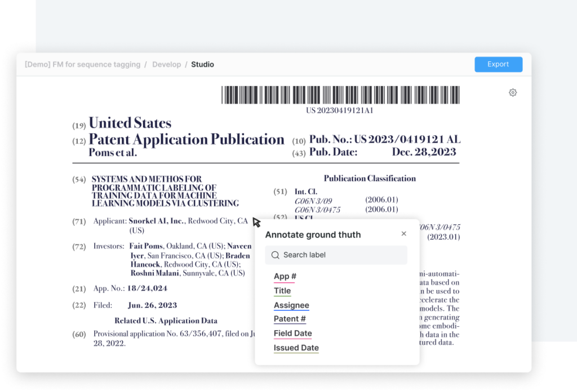Click Patent Application Publication heading
Screen dimensions: 577x392
tap(187, 140)
